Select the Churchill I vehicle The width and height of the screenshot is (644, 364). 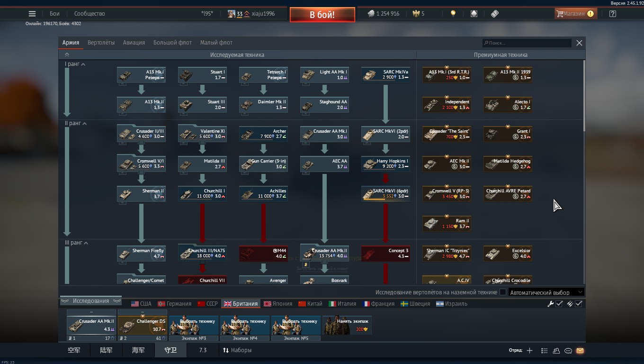(202, 194)
